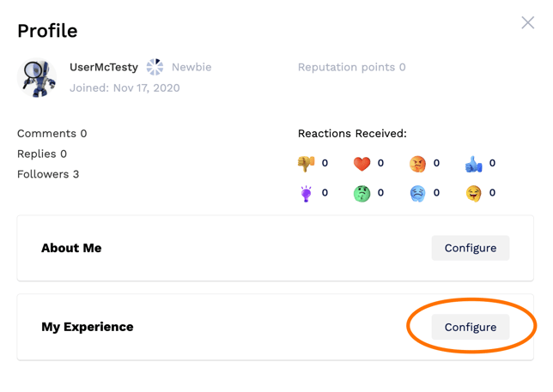Click the blue crying face reaction icon
Viewport: 553px width, 392px height.
[x=417, y=194]
